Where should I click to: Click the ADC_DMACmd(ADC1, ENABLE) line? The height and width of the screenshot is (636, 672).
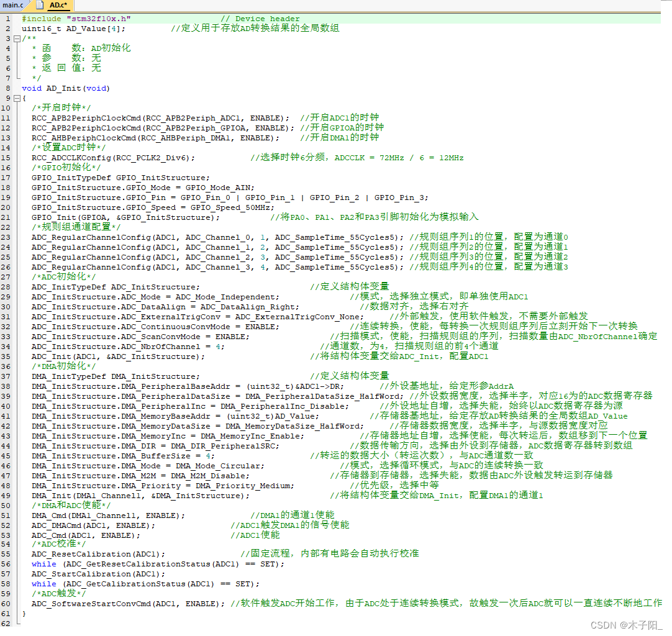(93, 525)
